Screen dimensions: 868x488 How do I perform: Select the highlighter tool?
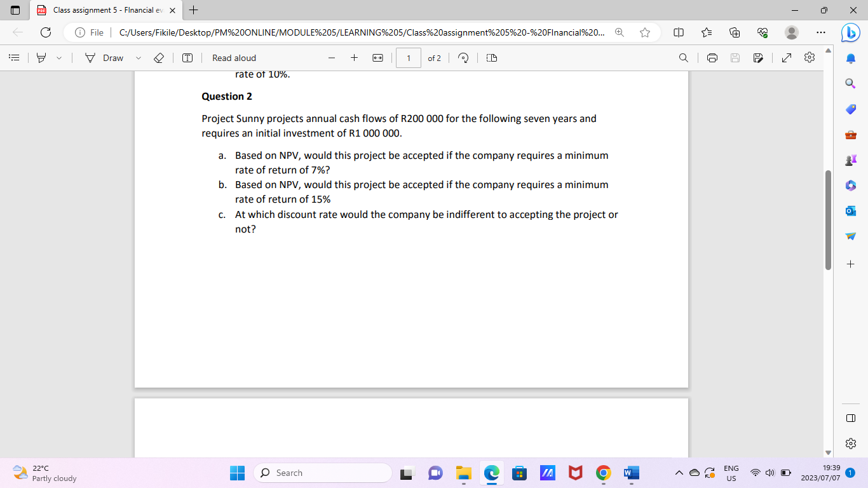click(39, 58)
